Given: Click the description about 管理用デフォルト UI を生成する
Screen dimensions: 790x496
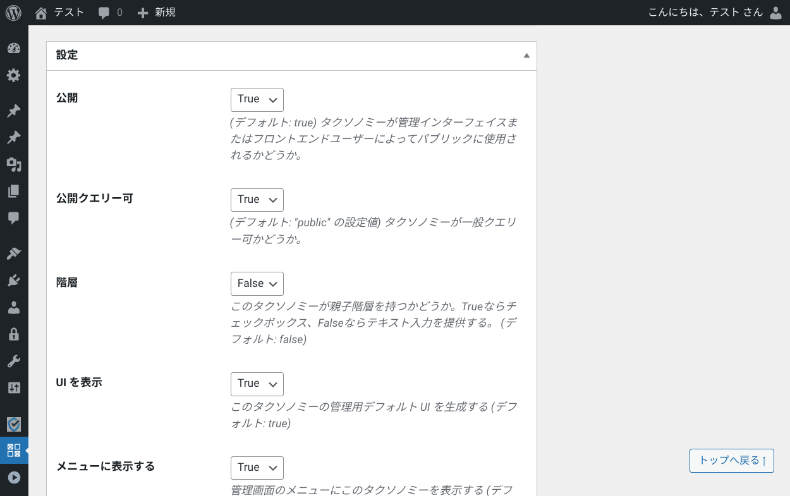Looking at the screenshot, I should click(373, 415).
